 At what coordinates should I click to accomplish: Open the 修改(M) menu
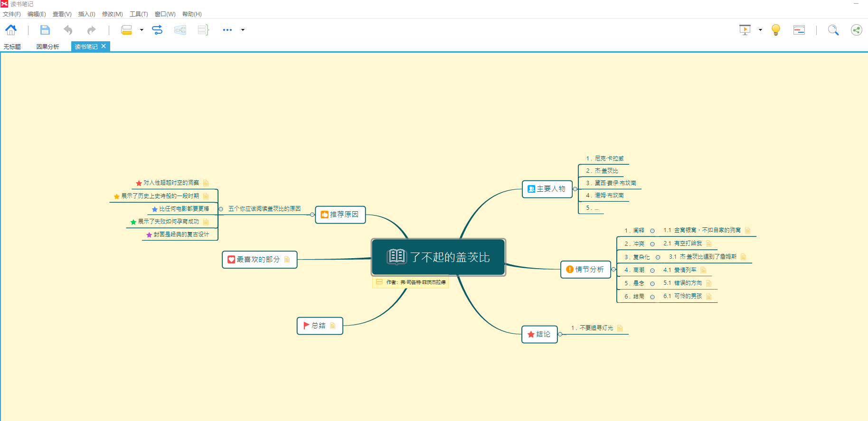(x=113, y=14)
